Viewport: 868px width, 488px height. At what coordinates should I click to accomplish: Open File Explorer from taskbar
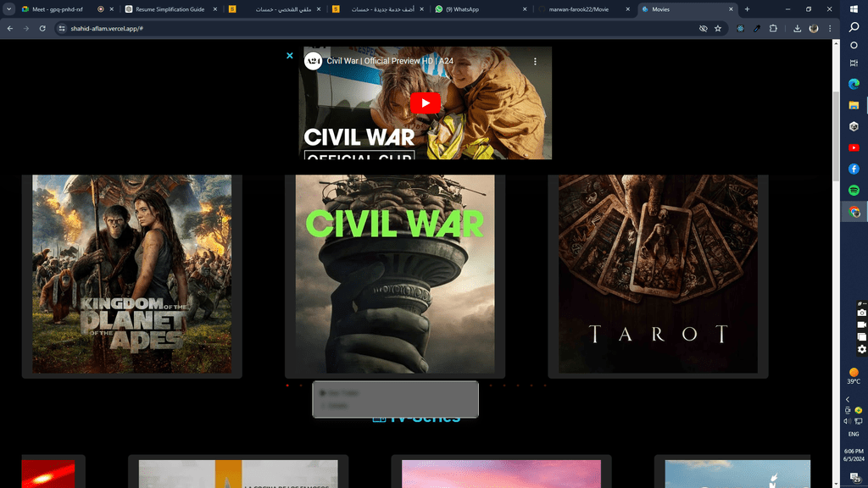854,105
